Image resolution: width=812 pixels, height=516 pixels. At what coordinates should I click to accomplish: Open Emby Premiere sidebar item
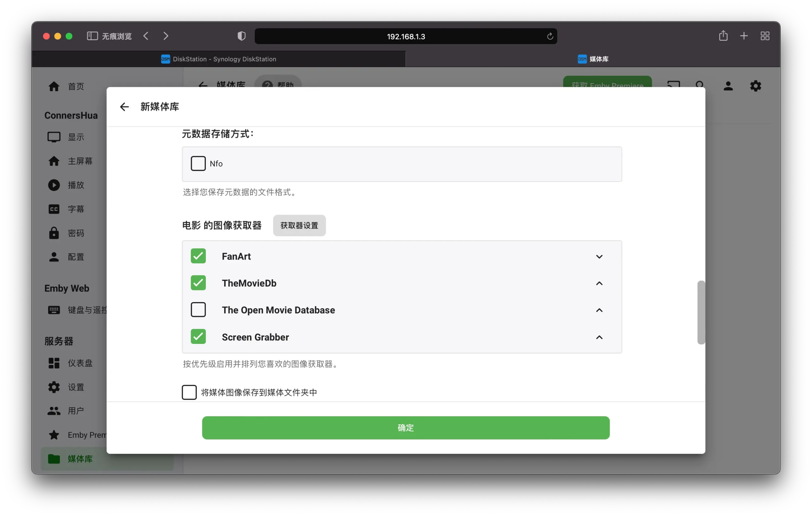pos(77,435)
